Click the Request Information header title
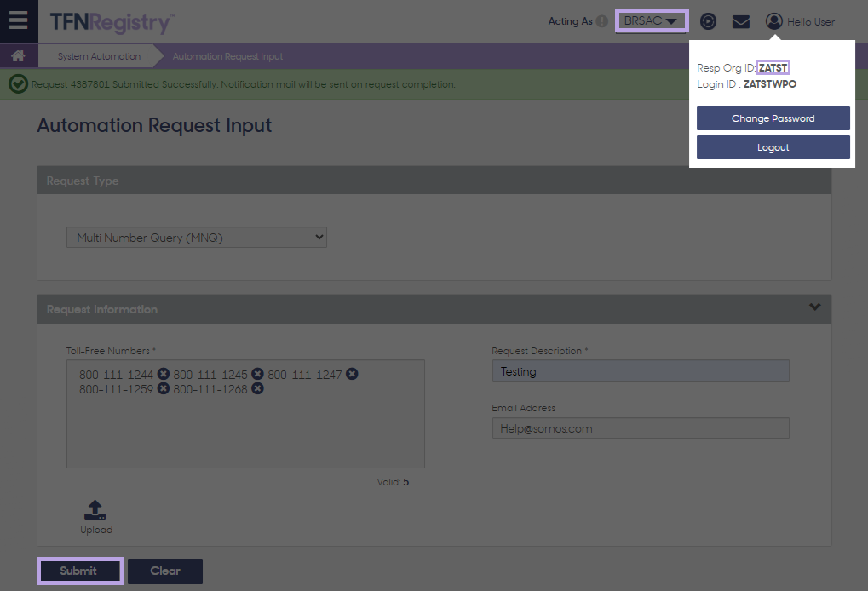The width and height of the screenshot is (868, 591). point(102,309)
